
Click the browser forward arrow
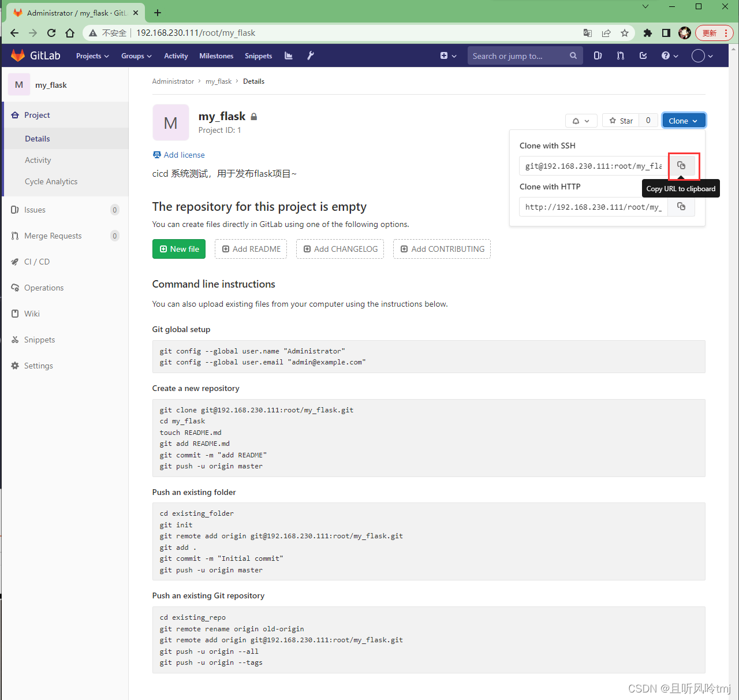pyautogui.click(x=33, y=33)
